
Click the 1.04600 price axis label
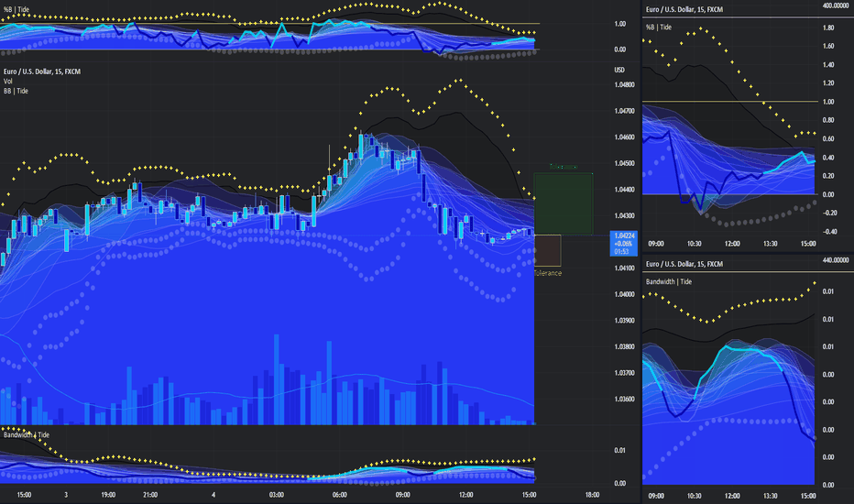click(x=624, y=137)
